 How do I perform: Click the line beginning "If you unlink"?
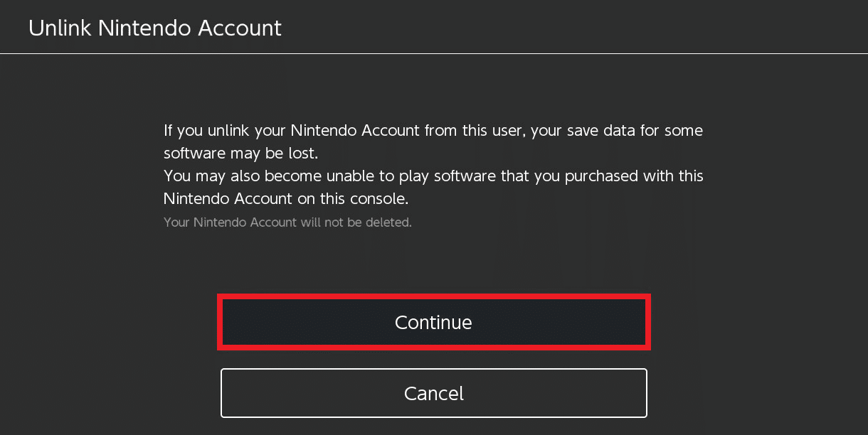click(x=433, y=131)
